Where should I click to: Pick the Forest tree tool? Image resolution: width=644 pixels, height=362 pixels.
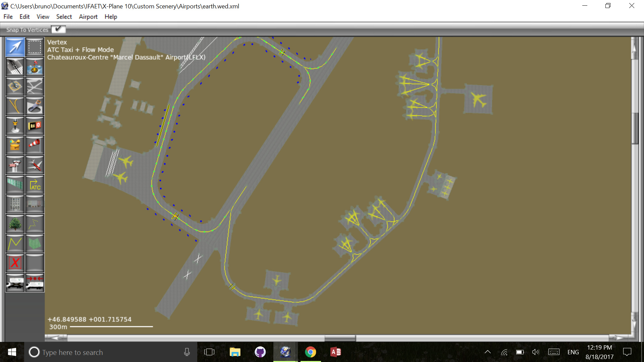(15, 224)
